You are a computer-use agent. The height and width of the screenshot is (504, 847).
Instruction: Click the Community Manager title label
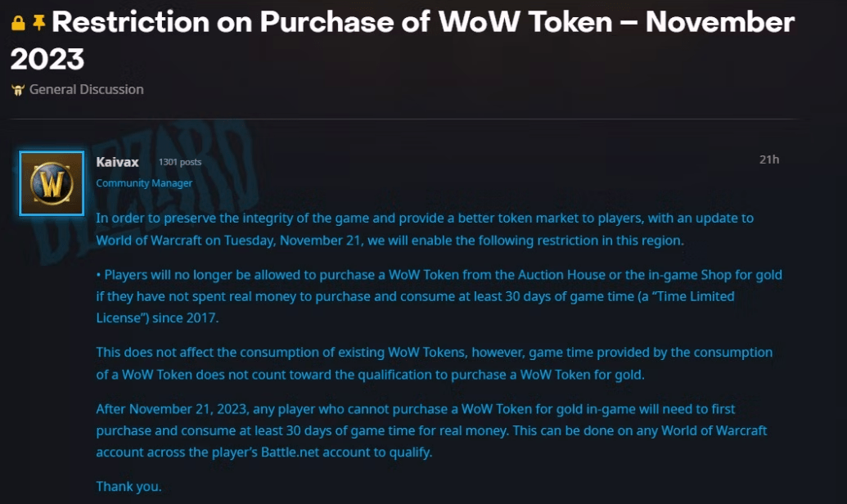pos(144,183)
